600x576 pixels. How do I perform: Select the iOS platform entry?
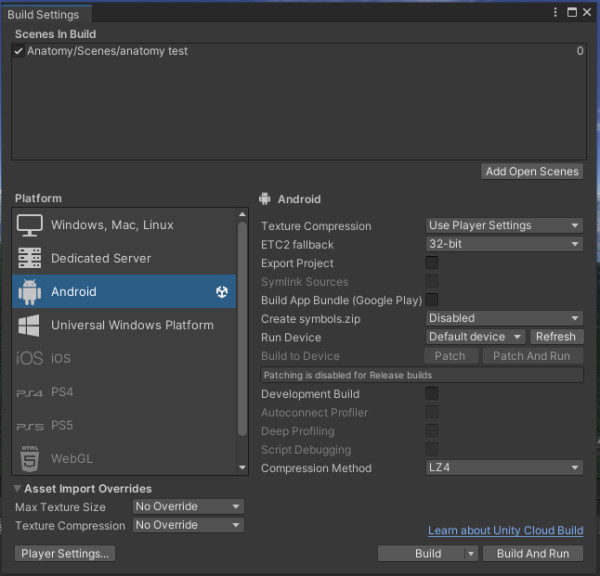124,358
